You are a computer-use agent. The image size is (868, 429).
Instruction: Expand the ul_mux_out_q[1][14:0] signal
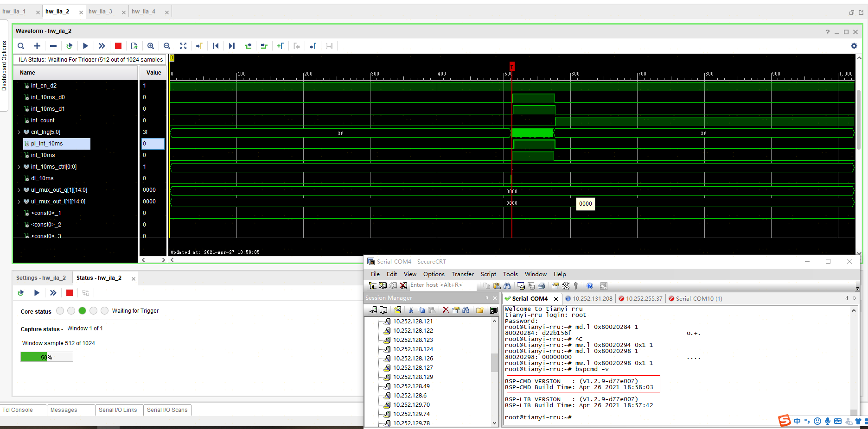[x=19, y=190]
